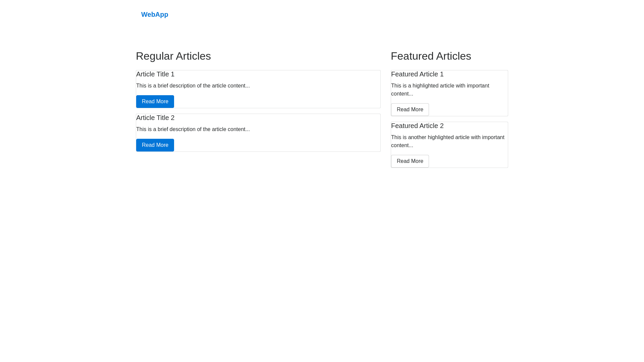Click the Featured Articles section heading

[x=431, y=56]
